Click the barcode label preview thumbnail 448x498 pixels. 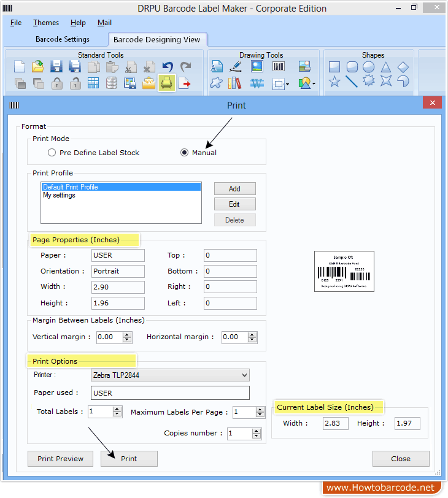pos(344,271)
